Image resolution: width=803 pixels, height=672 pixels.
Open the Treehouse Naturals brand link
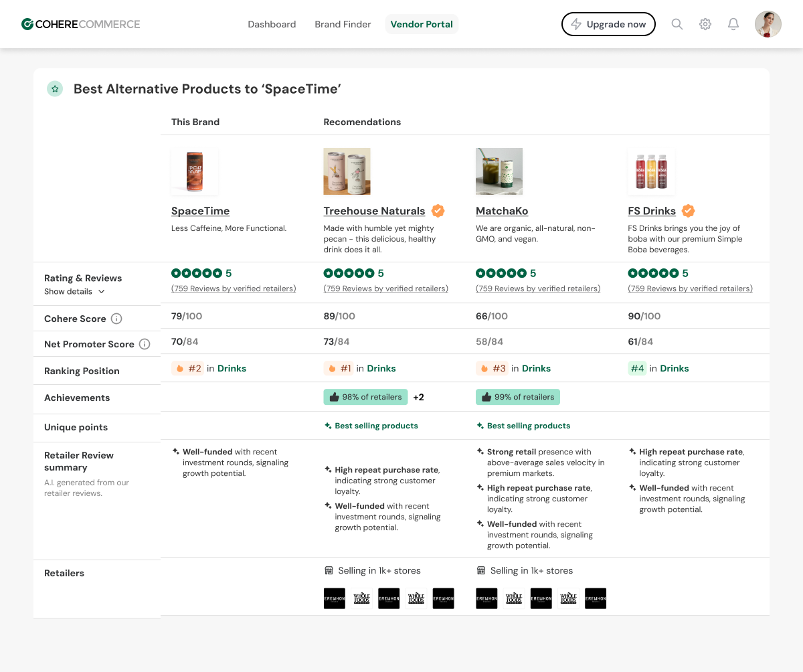tap(374, 211)
